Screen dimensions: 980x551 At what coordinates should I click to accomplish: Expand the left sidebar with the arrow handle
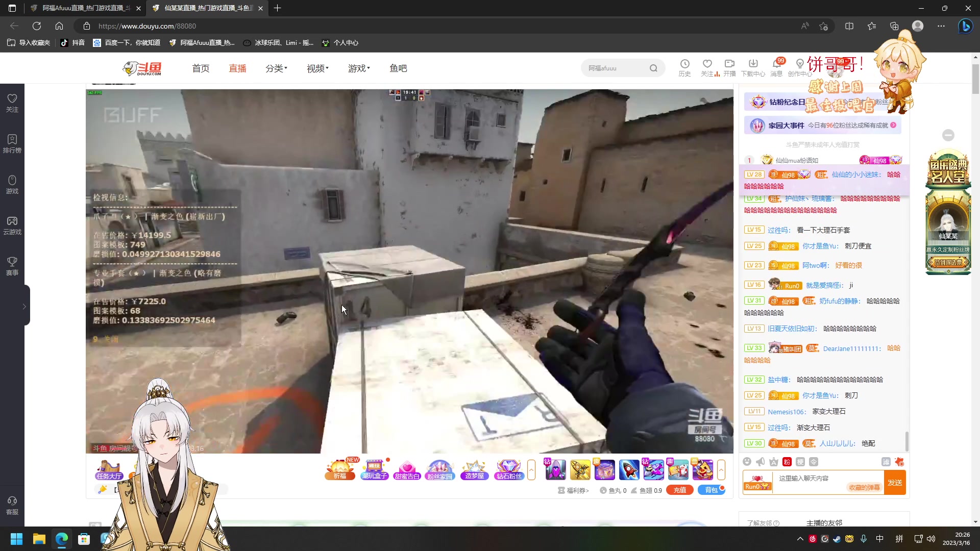click(x=24, y=306)
